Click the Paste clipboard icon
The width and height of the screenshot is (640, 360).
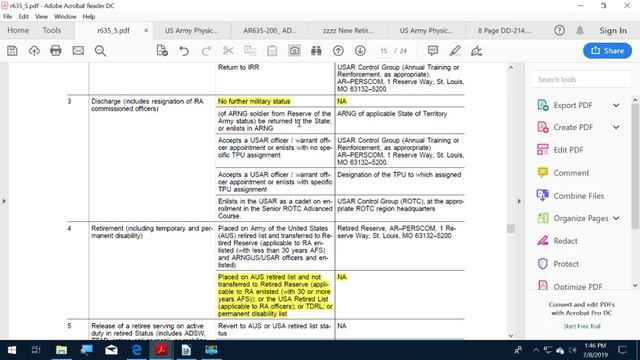(x=272, y=51)
